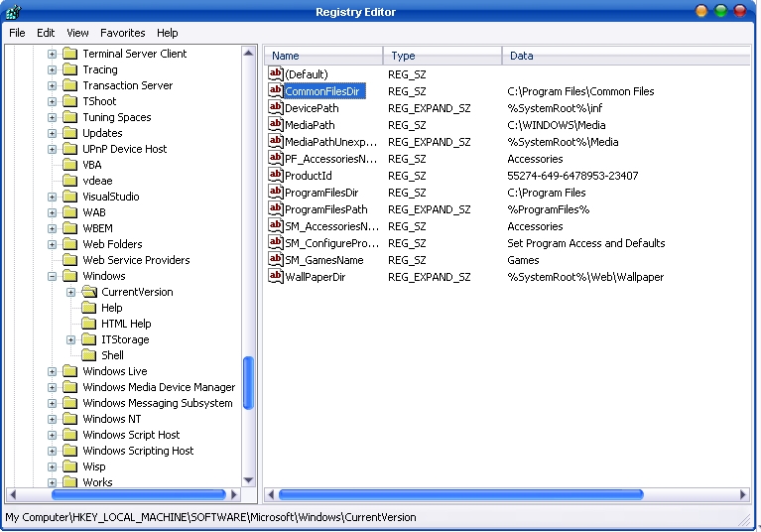Viewport: 761px width, 532px height.
Task: Click the Data column header
Action: (625, 56)
